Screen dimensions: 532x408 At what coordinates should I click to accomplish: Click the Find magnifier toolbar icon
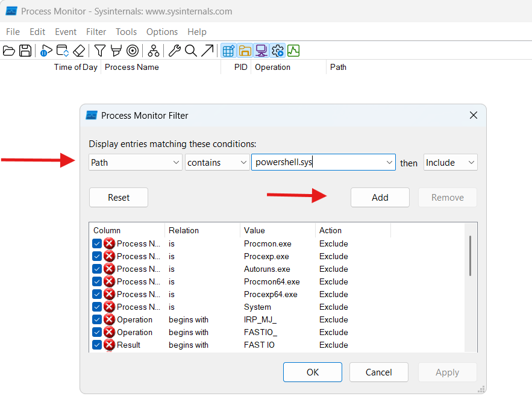(190, 51)
